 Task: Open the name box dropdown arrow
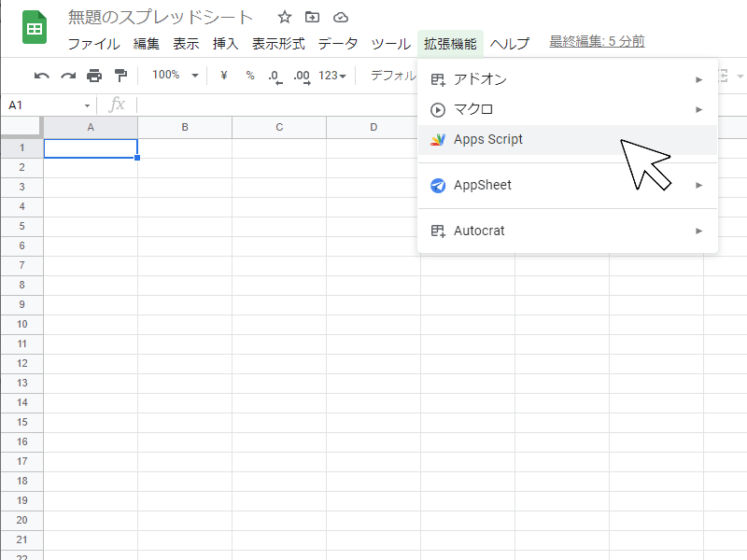click(87, 105)
